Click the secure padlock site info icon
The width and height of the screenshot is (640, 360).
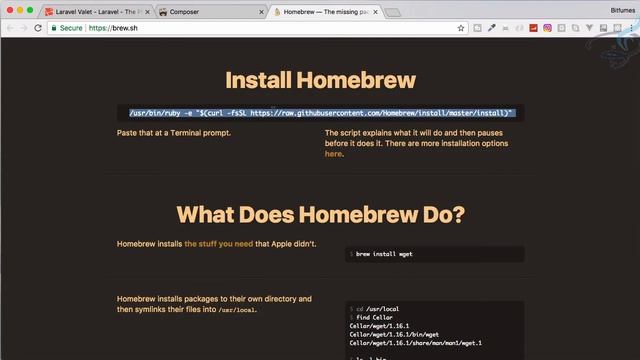[x=54, y=28]
